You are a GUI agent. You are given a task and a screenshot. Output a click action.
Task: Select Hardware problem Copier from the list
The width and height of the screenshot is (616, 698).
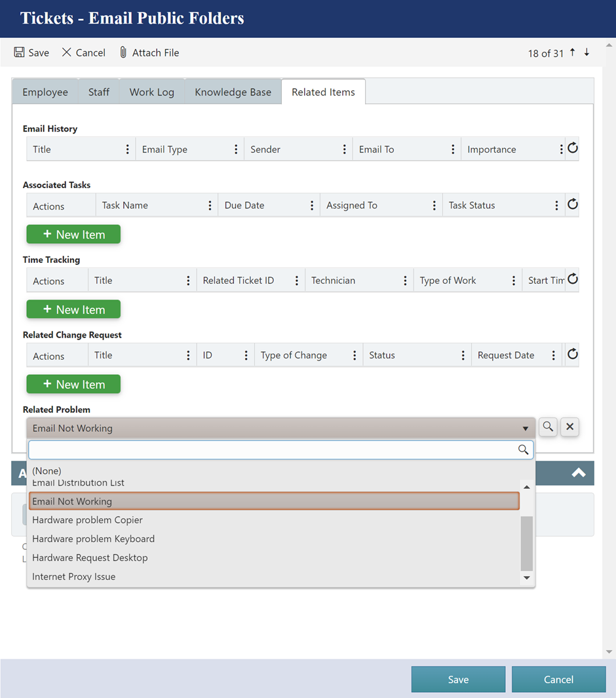coord(87,520)
